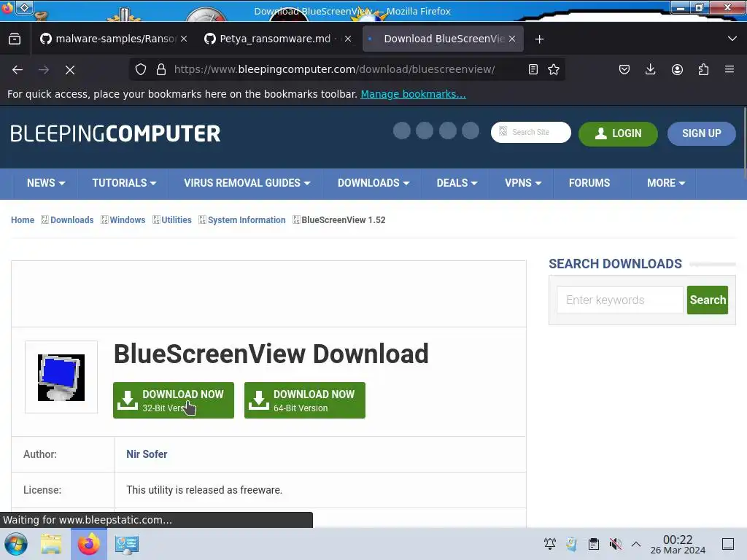Expand the TUTORIALS dropdown menu

pos(124,183)
